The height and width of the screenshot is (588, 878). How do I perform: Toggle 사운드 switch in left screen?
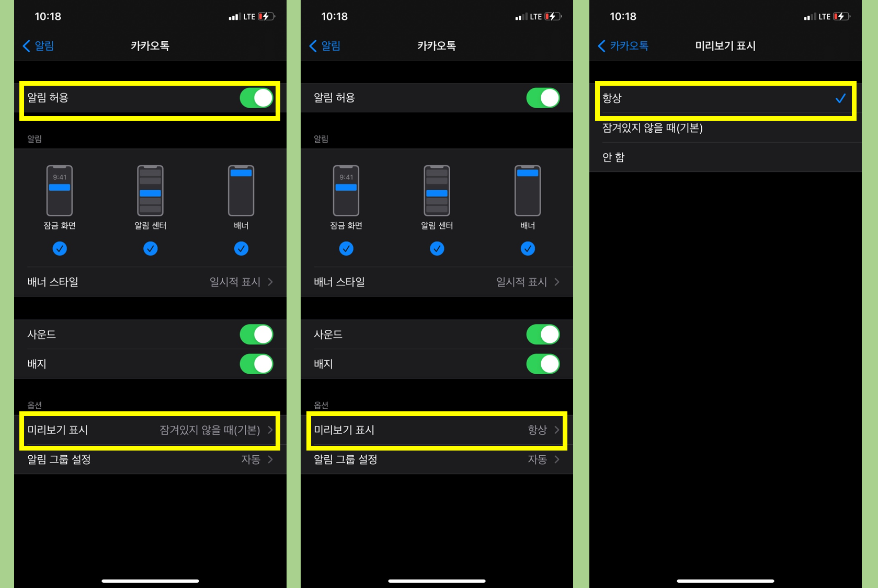(x=256, y=335)
